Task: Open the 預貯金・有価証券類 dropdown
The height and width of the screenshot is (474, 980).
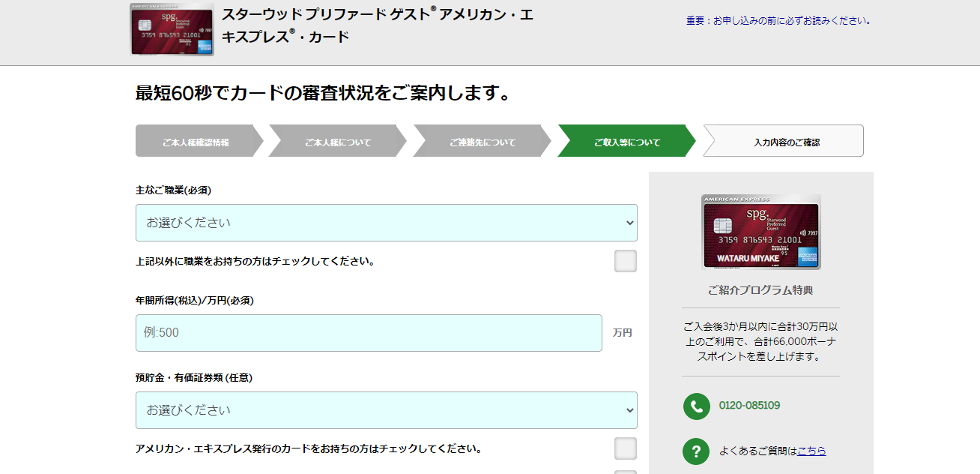Action: click(x=387, y=410)
